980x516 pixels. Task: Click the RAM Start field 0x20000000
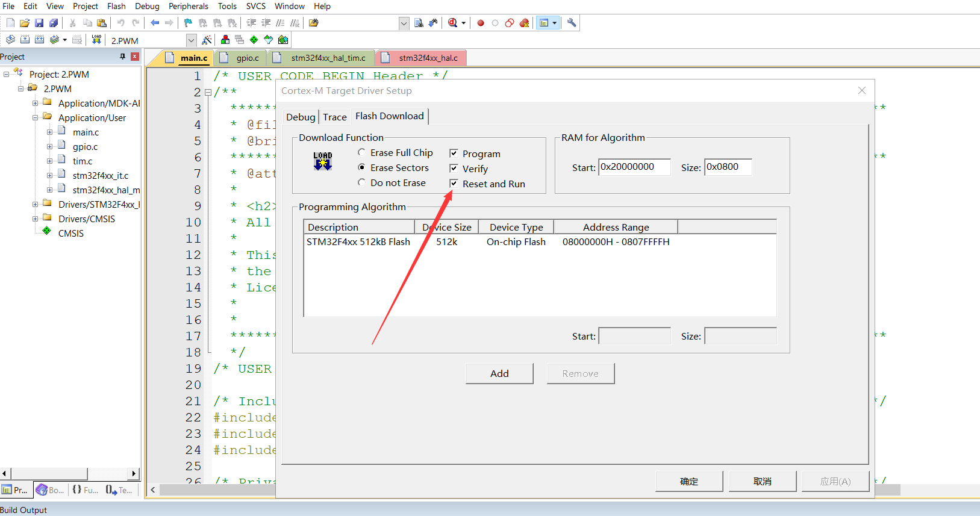pos(634,167)
